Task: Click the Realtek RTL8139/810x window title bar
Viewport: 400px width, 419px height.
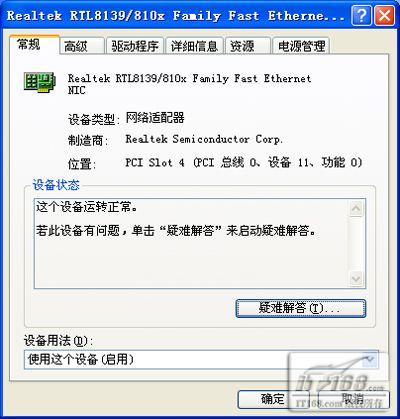Action: (175, 16)
